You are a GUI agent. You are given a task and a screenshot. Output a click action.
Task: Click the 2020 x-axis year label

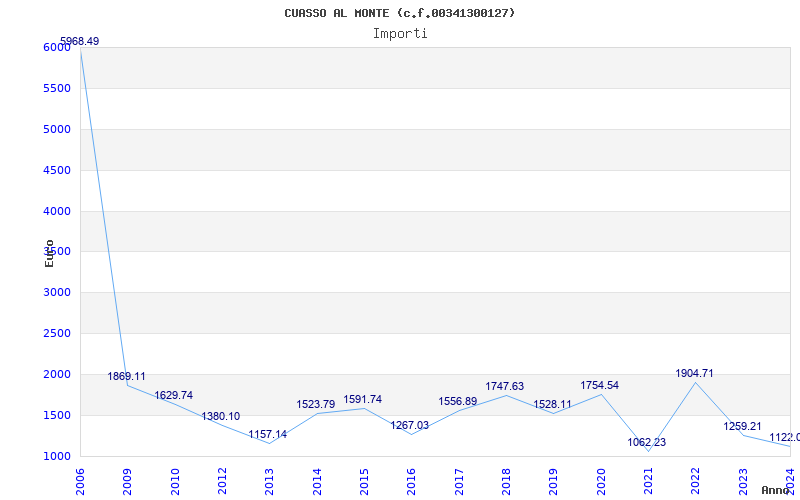(x=601, y=481)
